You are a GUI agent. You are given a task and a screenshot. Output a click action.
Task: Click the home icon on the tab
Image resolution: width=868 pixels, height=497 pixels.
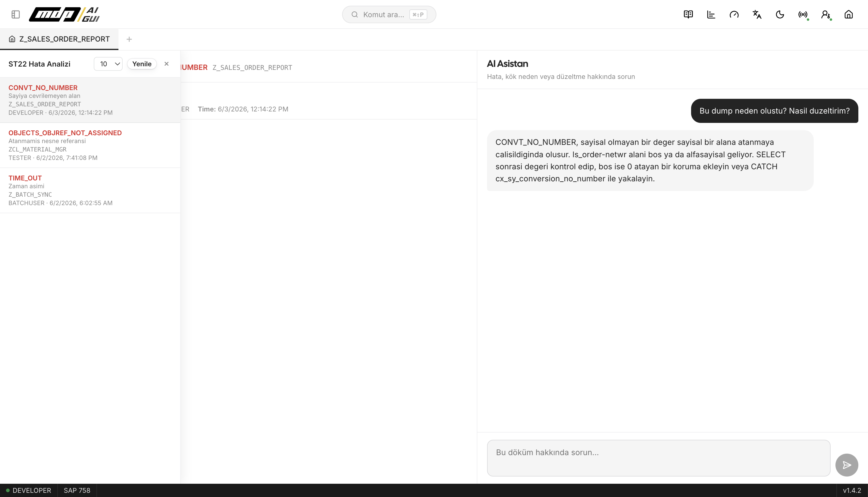[x=12, y=39]
